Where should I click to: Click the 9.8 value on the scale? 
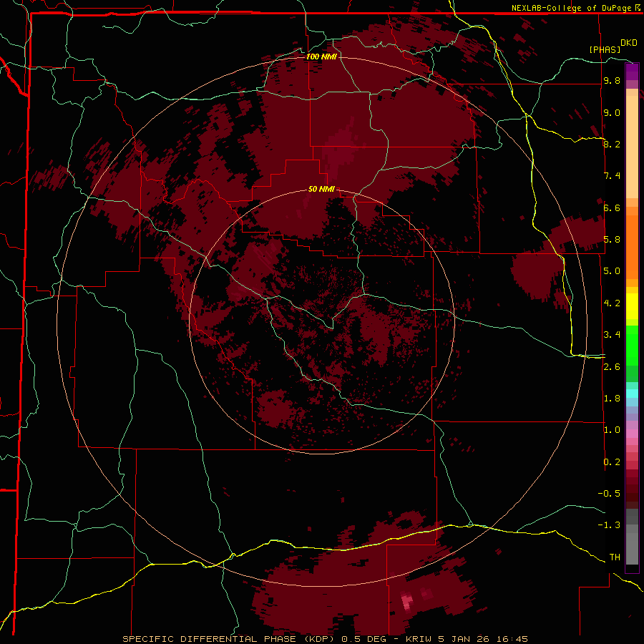pyautogui.click(x=612, y=81)
